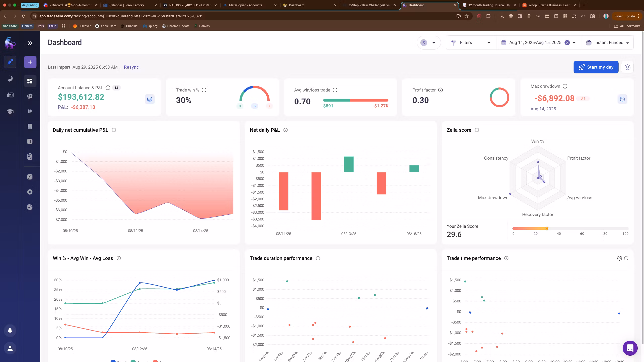644x362 pixels.
Task: Click the Start my day button
Action: tap(596, 67)
